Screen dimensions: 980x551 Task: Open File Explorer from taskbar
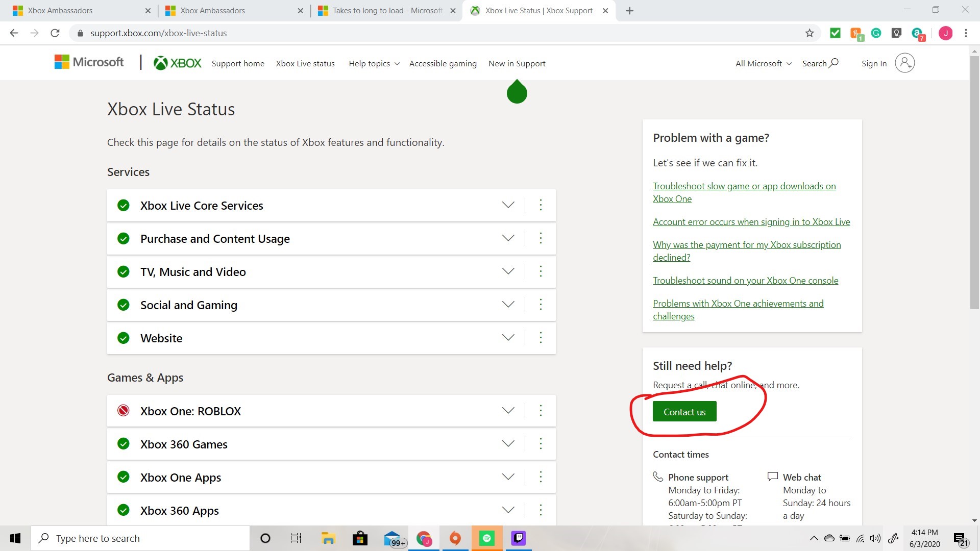[328, 538]
